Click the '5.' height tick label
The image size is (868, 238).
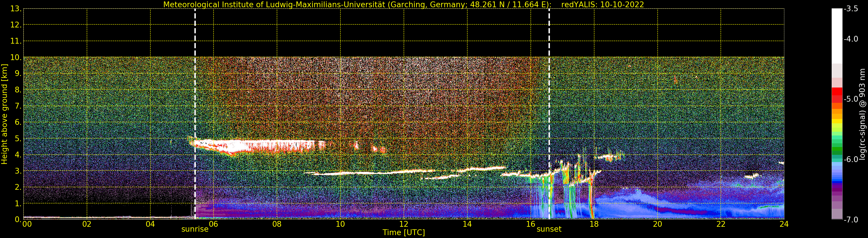pos(18,138)
